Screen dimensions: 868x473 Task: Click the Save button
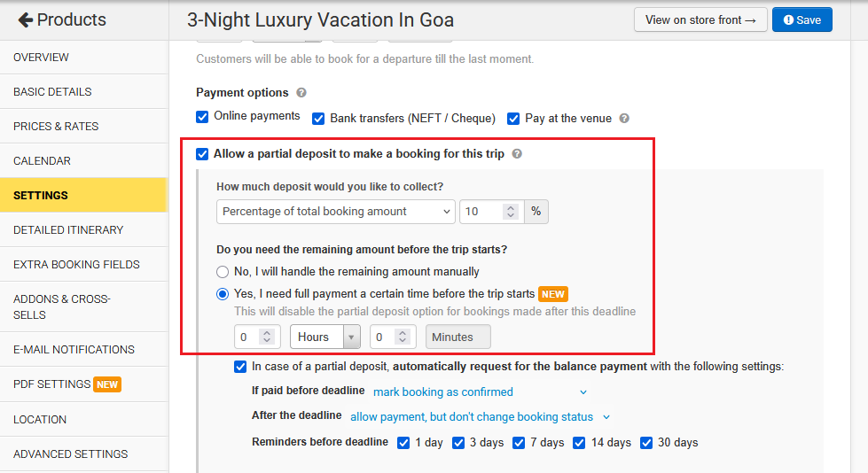[802, 19]
